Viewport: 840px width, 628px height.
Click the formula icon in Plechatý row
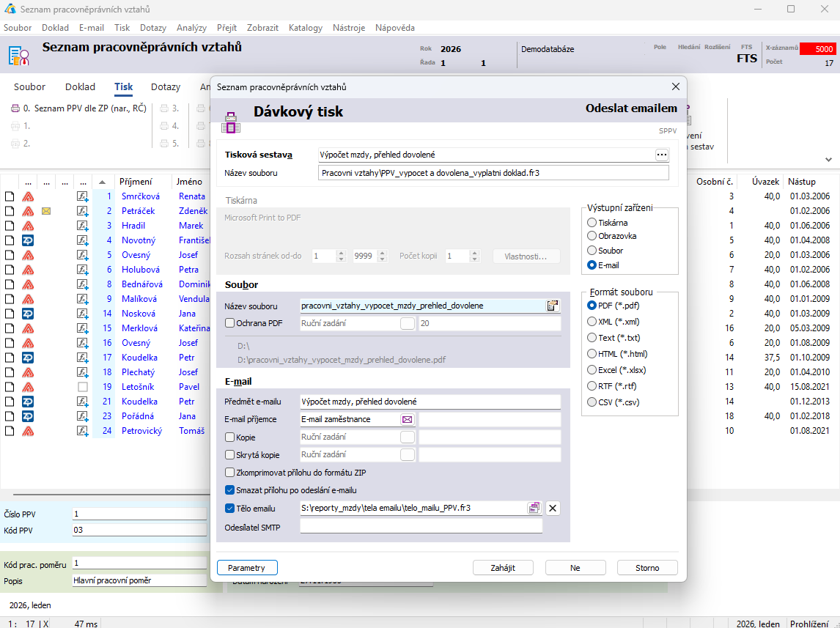click(x=82, y=372)
